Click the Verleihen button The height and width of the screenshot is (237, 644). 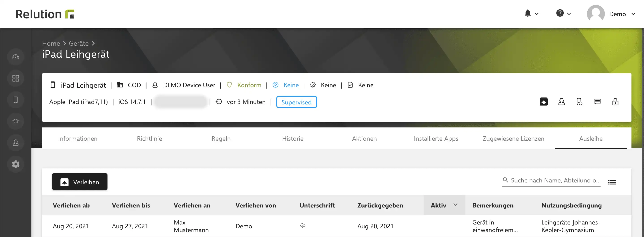(80, 182)
